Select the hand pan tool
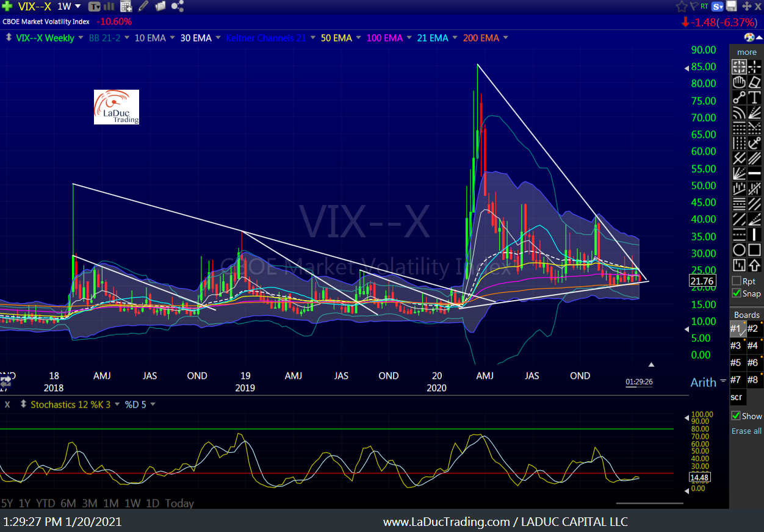This screenshot has height=532, width=764. pyautogui.click(x=739, y=82)
